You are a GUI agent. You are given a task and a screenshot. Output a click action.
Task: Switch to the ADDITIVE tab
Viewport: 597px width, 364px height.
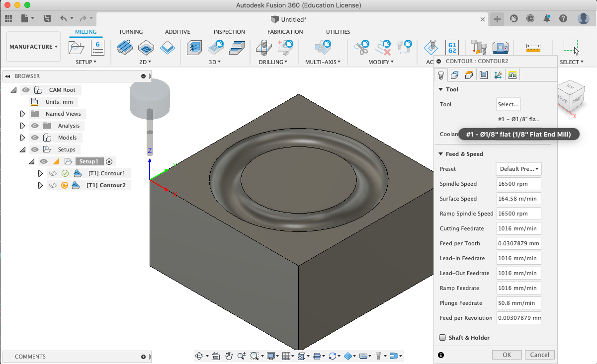tap(177, 32)
